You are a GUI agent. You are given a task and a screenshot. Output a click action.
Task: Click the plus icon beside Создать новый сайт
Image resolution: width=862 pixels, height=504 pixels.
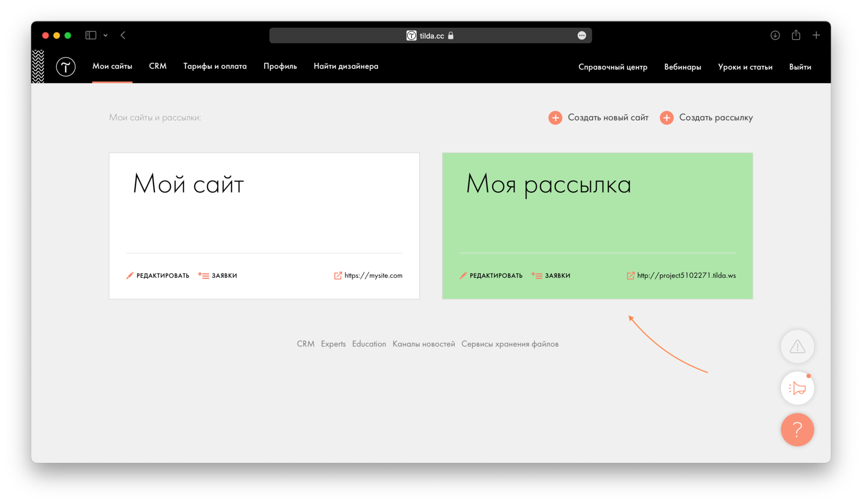555,118
